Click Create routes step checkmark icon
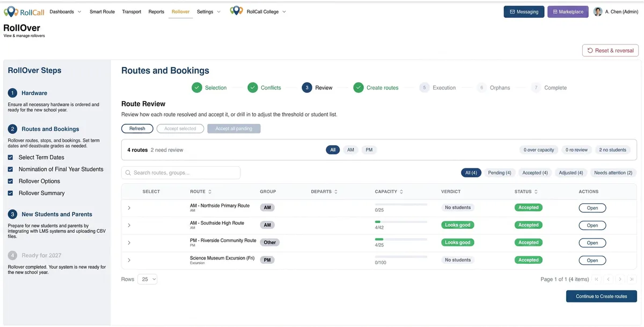The width and height of the screenshot is (644, 327). tap(358, 87)
